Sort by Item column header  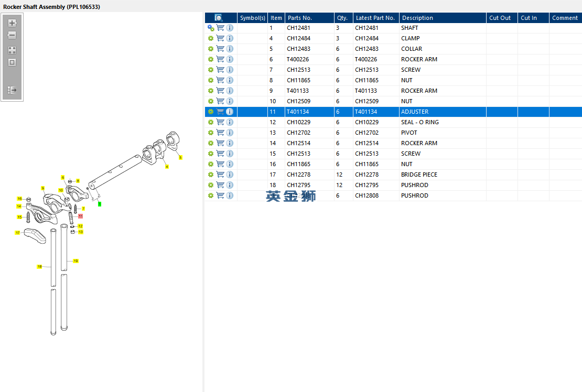(x=276, y=18)
